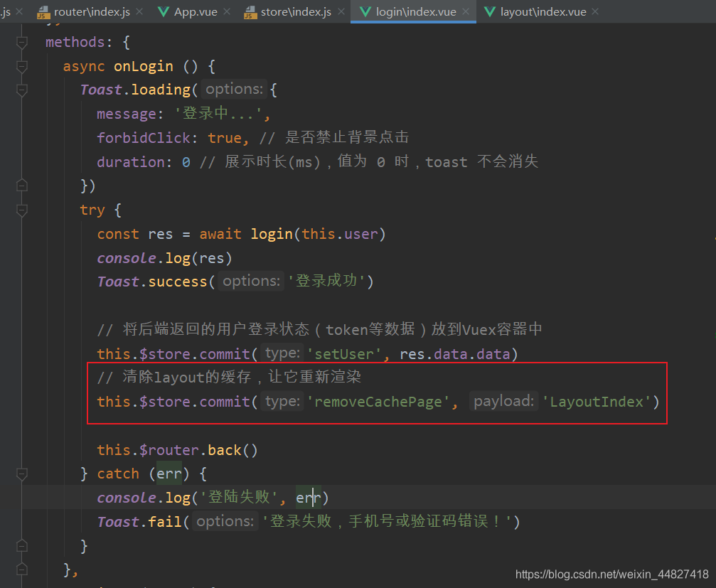Screen dimensions: 716x588
Task: Collapse the try block fold marker
Action: (x=21, y=210)
